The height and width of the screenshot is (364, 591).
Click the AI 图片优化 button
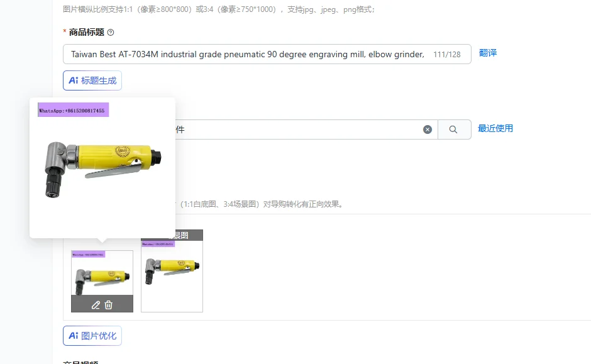[x=92, y=336]
